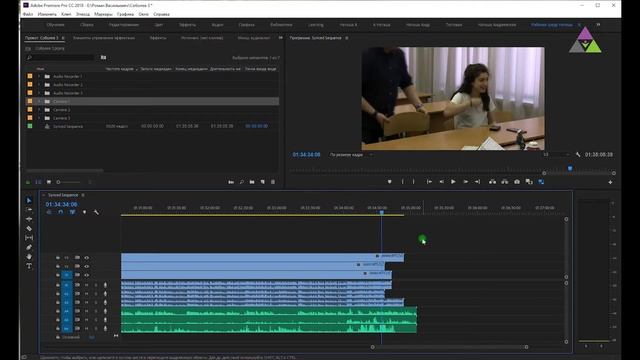Select the Selection tool arrow
The width and height of the screenshot is (640, 360).
pos(29,200)
